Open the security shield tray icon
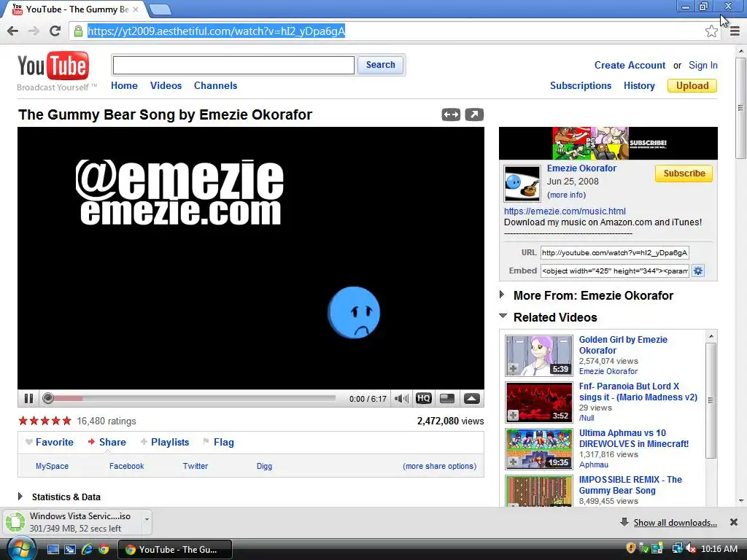Image resolution: width=747 pixels, height=560 pixels. (x=631, y=548)
